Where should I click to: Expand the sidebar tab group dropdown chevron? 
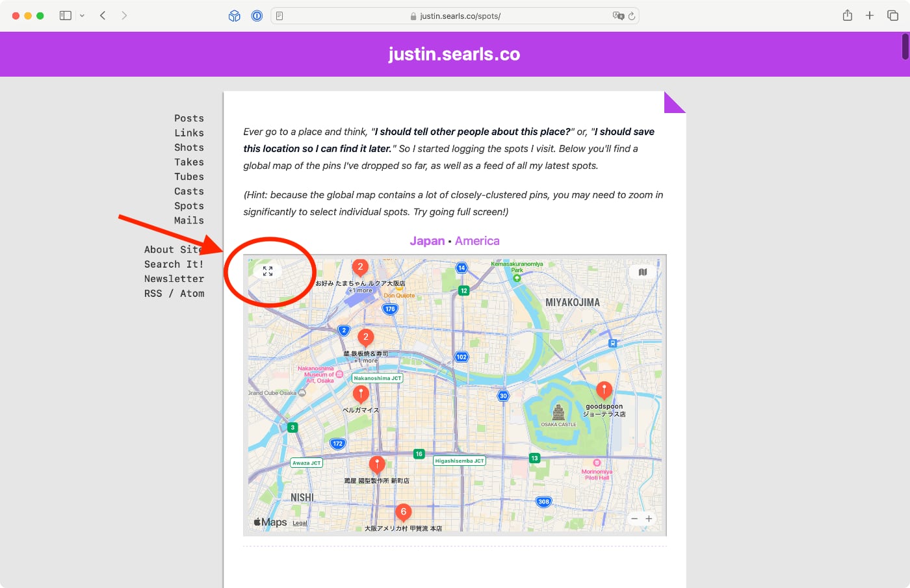click(x=82, y=16)
